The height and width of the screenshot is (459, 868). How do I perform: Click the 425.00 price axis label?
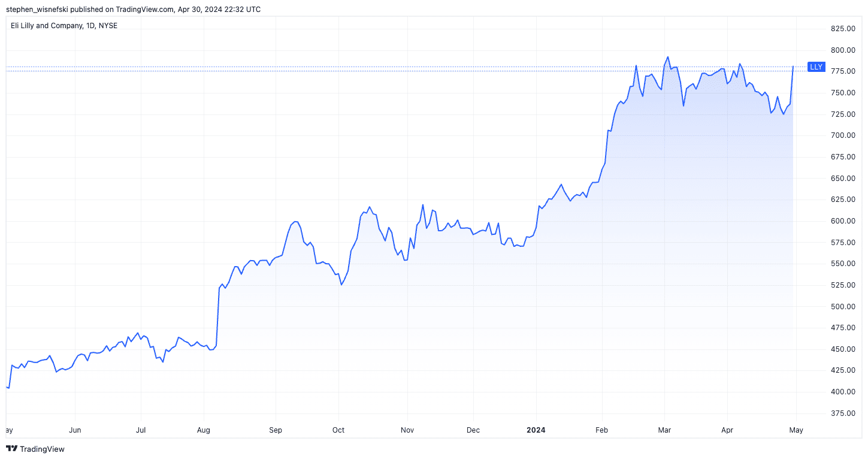(842, 370)
